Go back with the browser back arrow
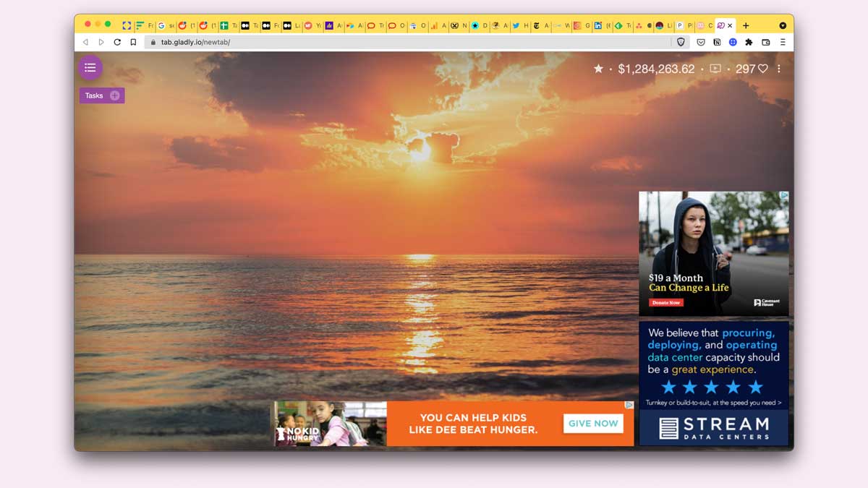Viewport: 868px width, 488px height. pos(85,42)
